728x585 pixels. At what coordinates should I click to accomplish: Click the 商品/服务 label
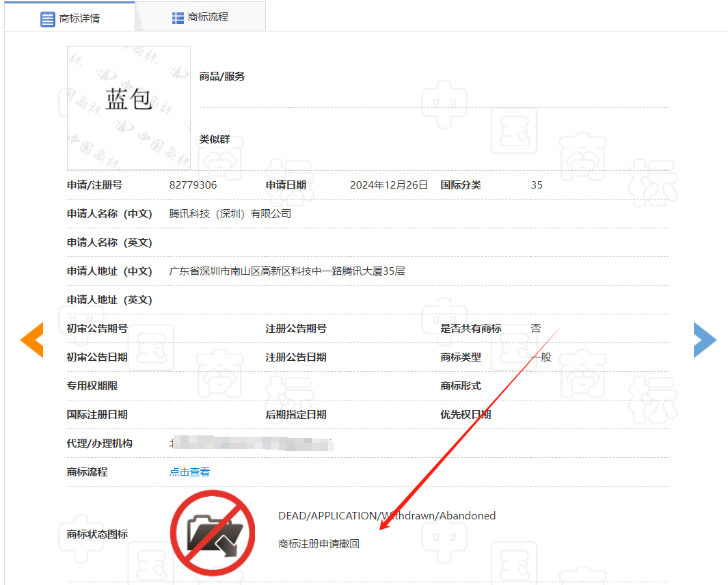[x=222, y=76]
